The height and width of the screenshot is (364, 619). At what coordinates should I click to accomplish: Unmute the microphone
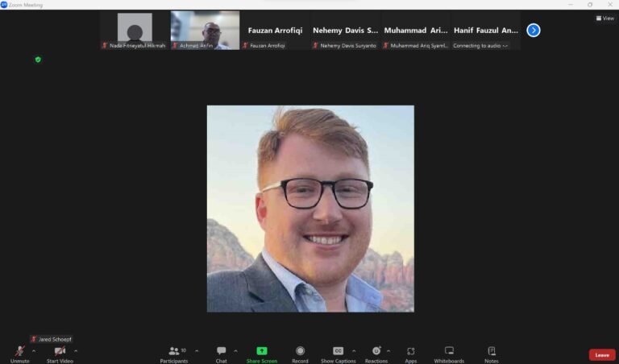click(19, 352)
